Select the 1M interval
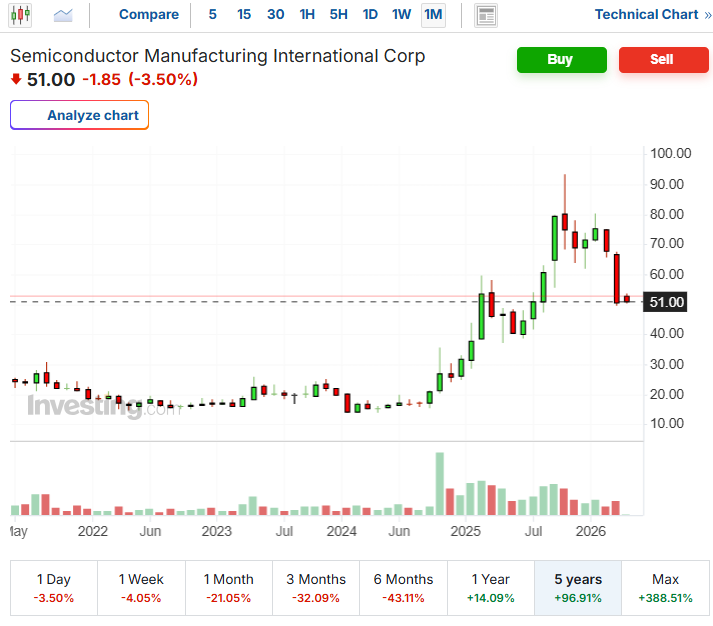713x626 pixels. (433, 15)
